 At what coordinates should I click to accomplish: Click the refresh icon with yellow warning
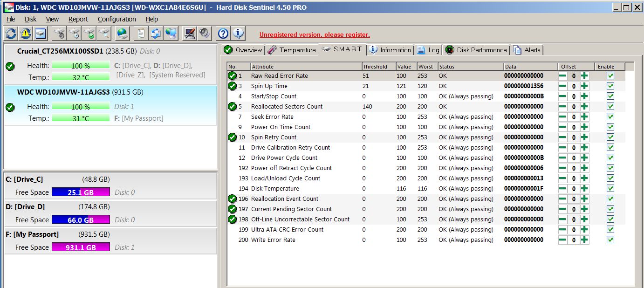click(26, 34)
